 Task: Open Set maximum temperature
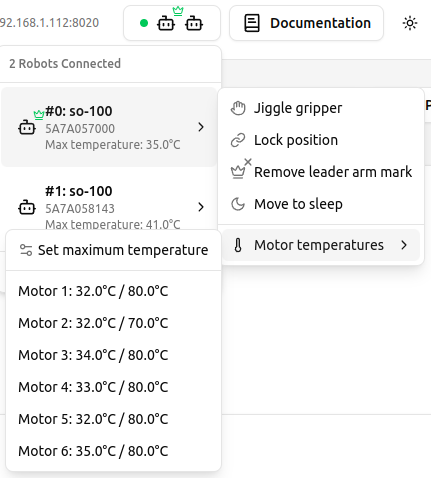click(114, 250)
